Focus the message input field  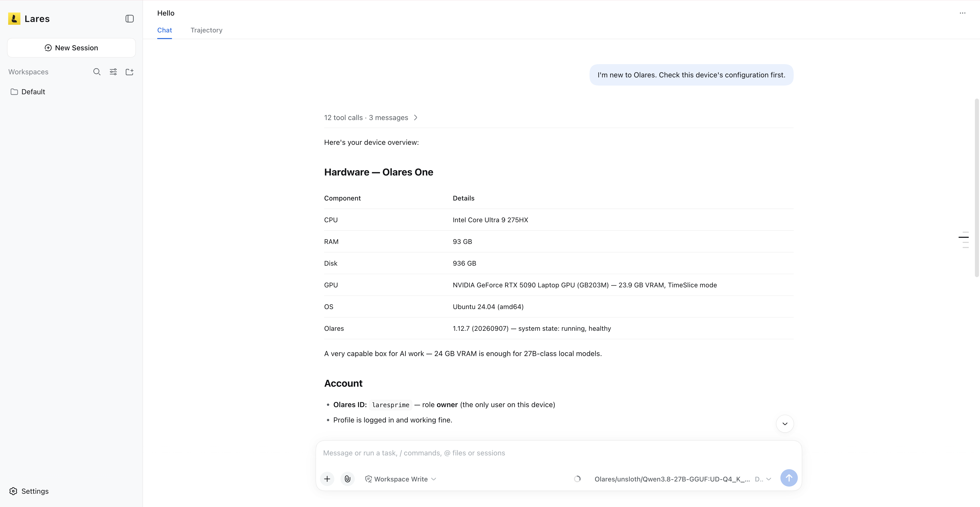(x=558, y=453)
